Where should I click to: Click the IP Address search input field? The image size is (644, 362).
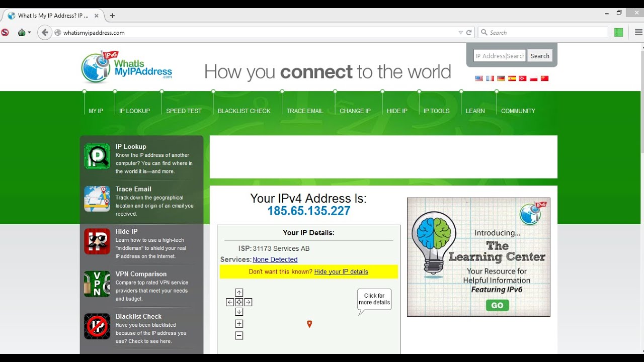point(499,56)
